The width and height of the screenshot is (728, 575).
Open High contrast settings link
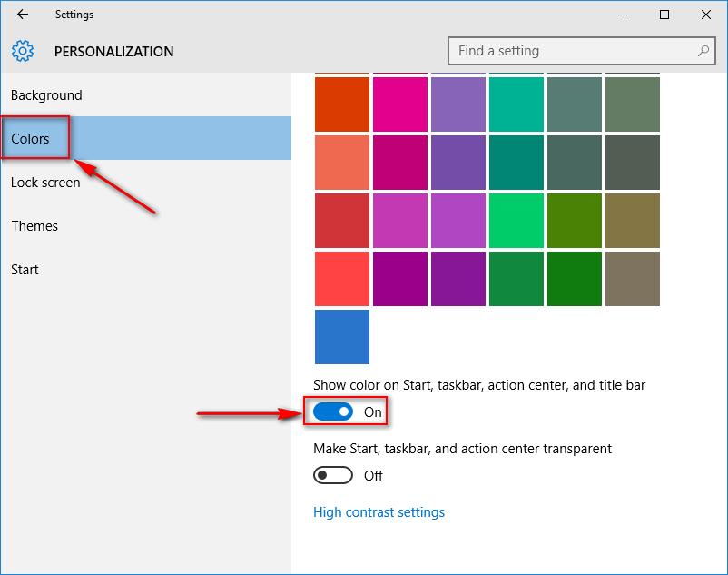[x=379, y=511]
